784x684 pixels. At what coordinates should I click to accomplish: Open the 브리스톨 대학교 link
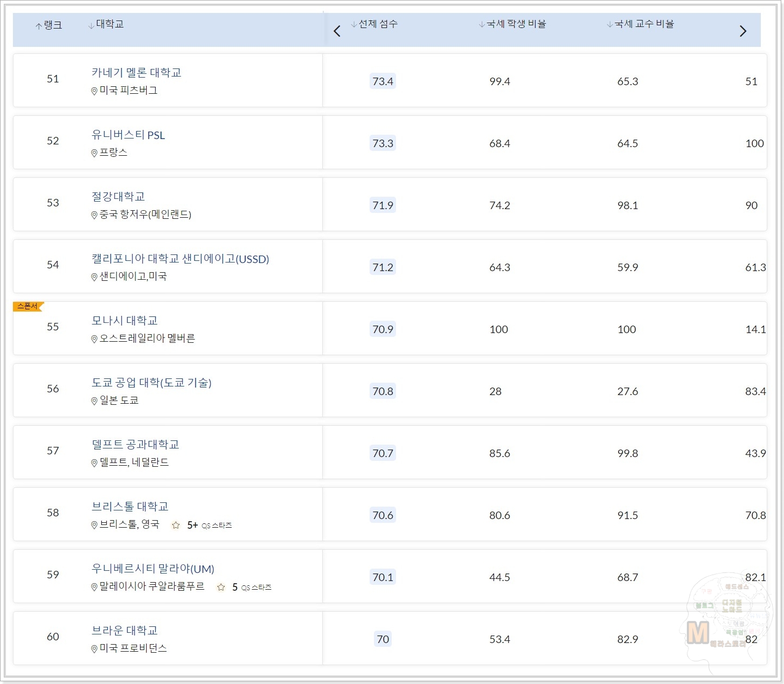coord(130,507)
